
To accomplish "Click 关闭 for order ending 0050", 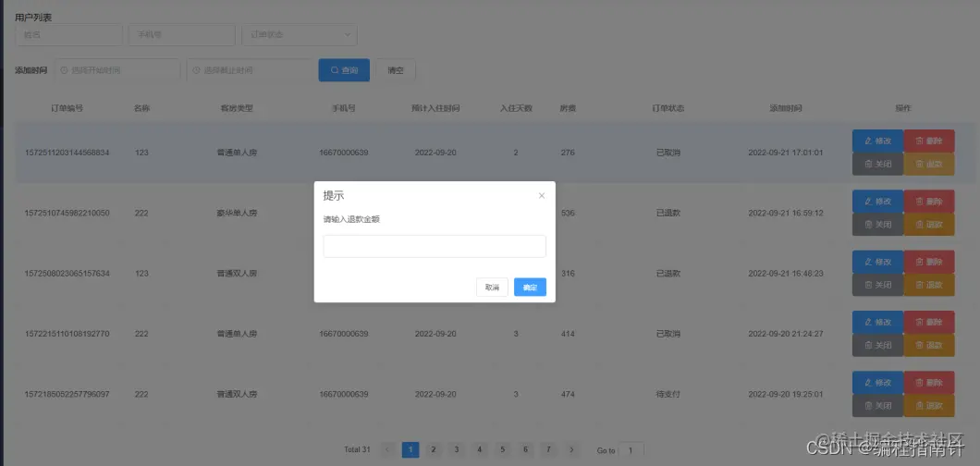I will point(877,225).
